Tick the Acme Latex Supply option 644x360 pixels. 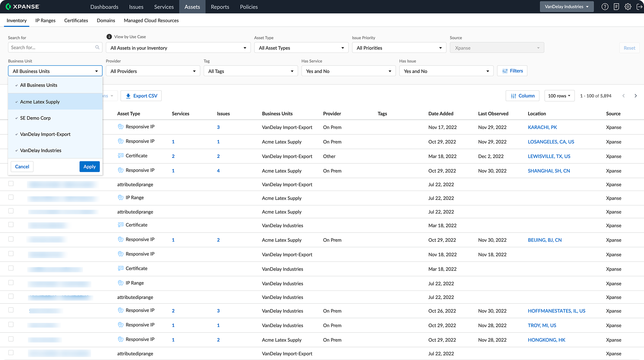pos(40,102)
